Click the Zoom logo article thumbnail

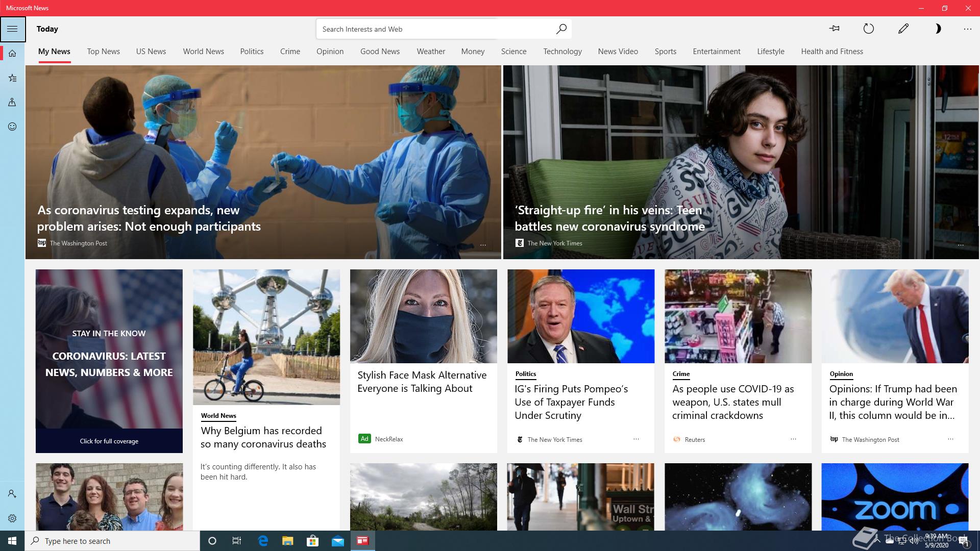[895, 497]
